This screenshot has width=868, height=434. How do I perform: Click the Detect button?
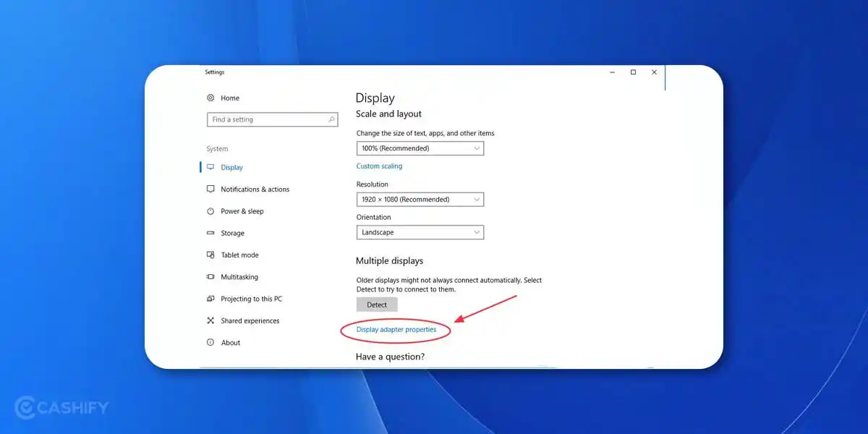pyautogui.click(x=377, y=305)
